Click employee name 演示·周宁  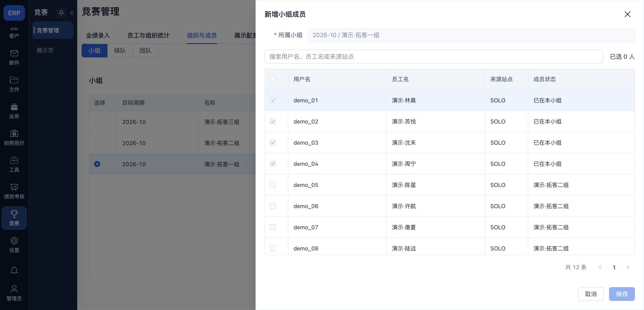pos(404,164)
